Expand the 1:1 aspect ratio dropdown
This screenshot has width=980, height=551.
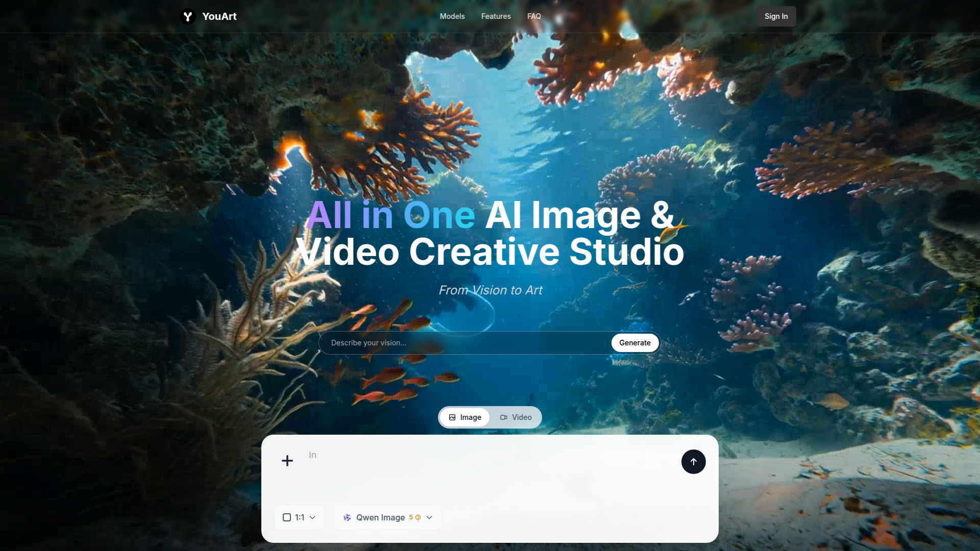(x=300, y=517)
